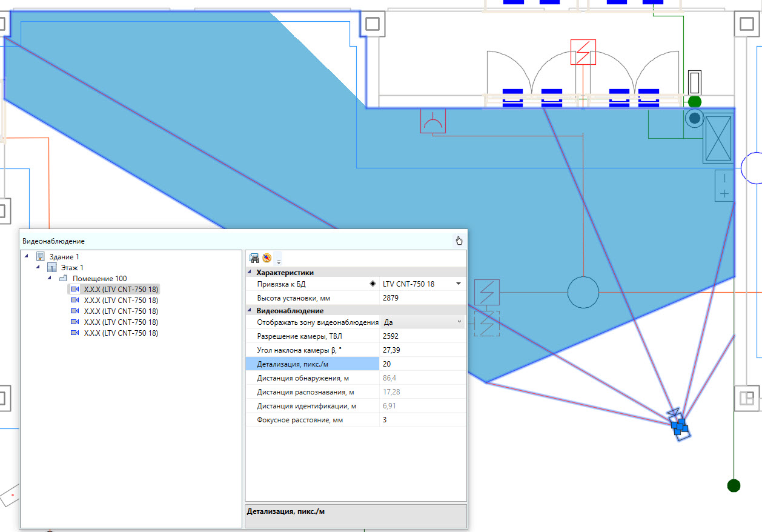Click the Помещение 100 room icon
This screenshot has height=532, width=762.
[x=63, y=279]
